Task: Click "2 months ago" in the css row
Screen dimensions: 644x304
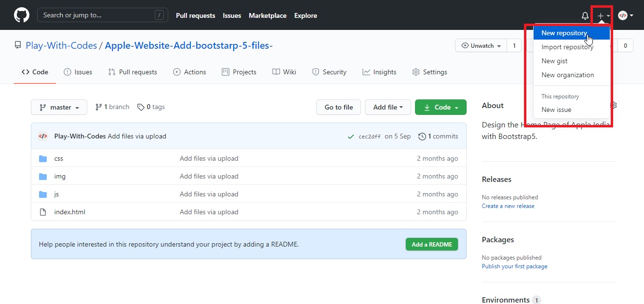Action: pyautogui.click(x=438, y=158)
